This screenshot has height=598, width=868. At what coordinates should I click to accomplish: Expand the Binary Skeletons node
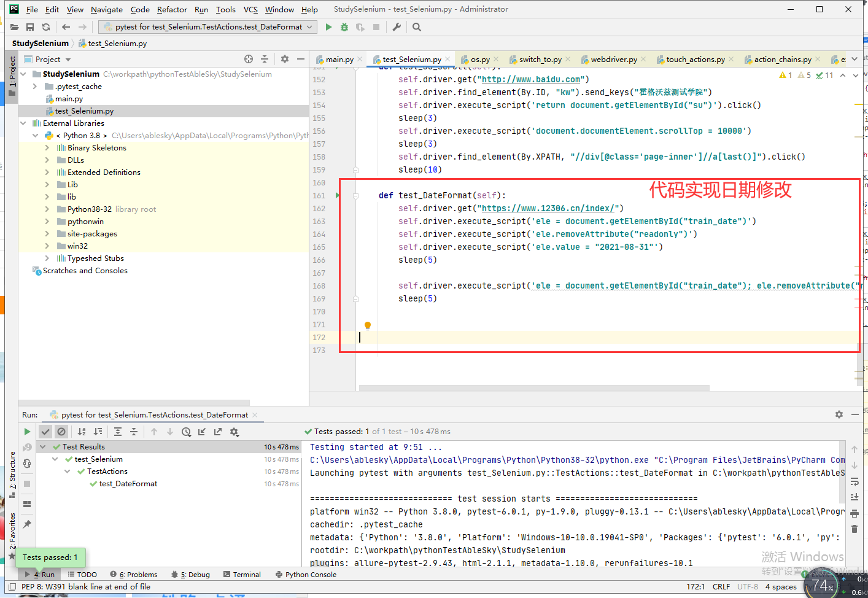click(x=47, y=147)
